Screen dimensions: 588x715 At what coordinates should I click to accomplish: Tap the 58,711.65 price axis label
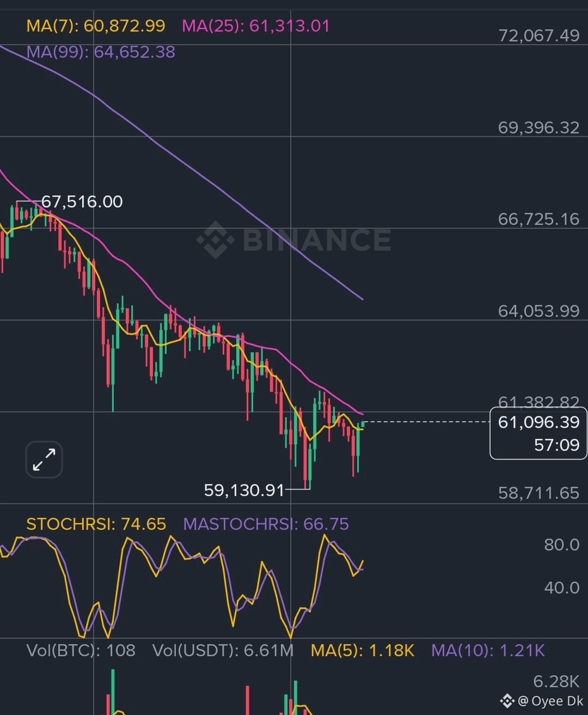point(539,493)
